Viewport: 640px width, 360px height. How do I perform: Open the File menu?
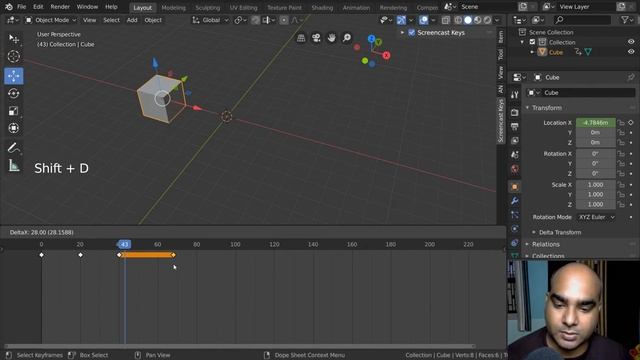(x=22, y=7)
